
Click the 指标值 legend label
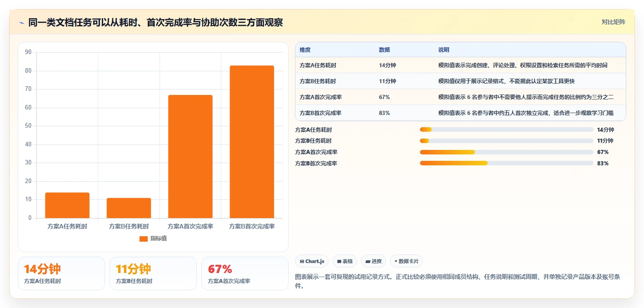[x=159, y=238]
